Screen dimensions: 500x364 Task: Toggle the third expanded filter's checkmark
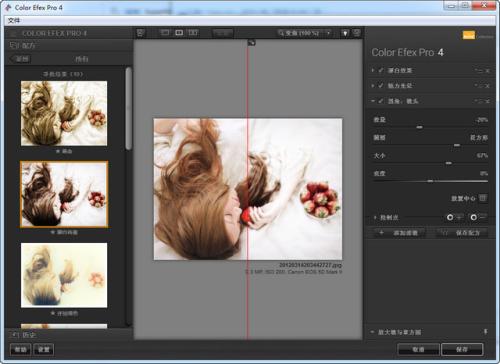point(381,101)
